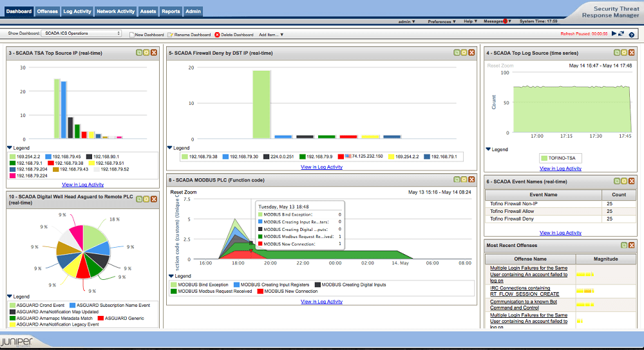The image size is (644, 350).
Task: Open settings of Digital Well Head Asguard panel
Action: (146, 199)
